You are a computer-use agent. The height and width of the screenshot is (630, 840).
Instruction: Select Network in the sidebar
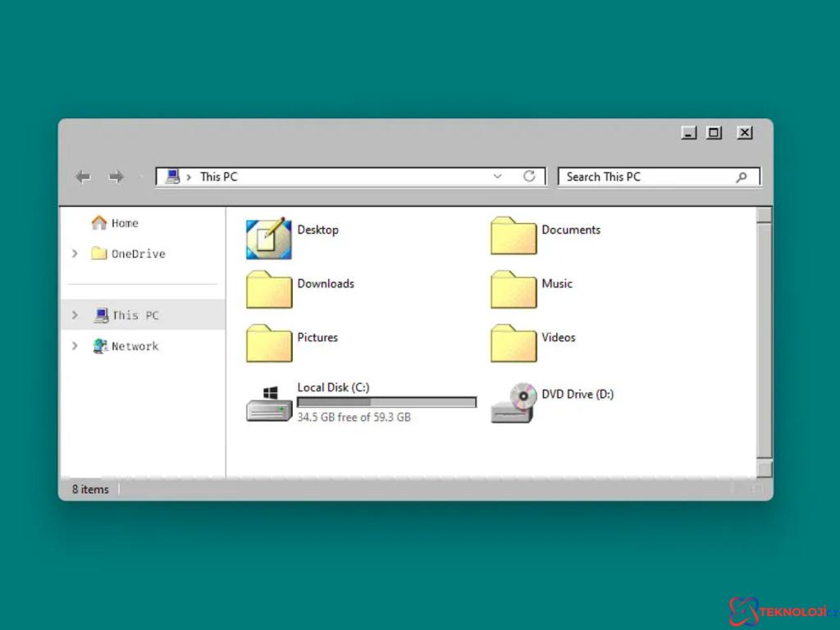[x=134, y=346]
